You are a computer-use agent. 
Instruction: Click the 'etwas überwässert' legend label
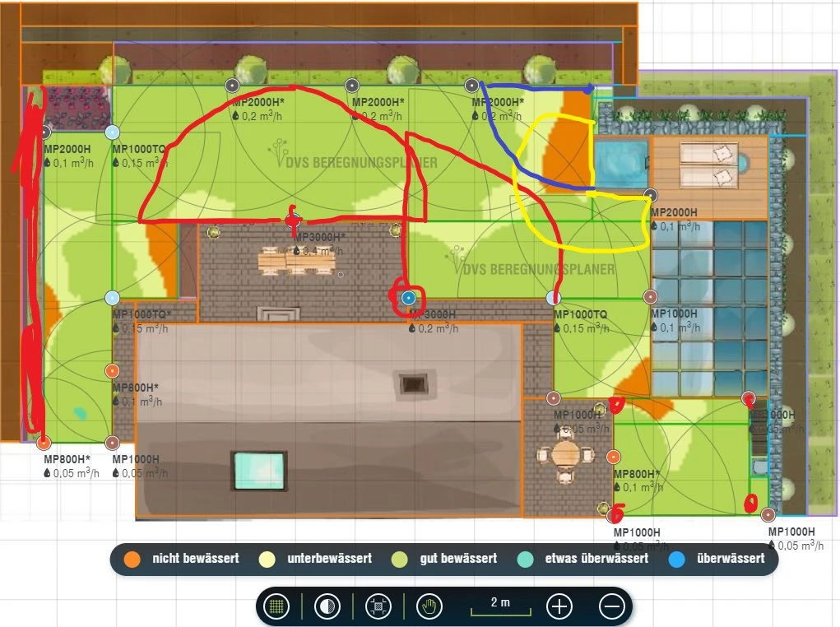(596, 559)
